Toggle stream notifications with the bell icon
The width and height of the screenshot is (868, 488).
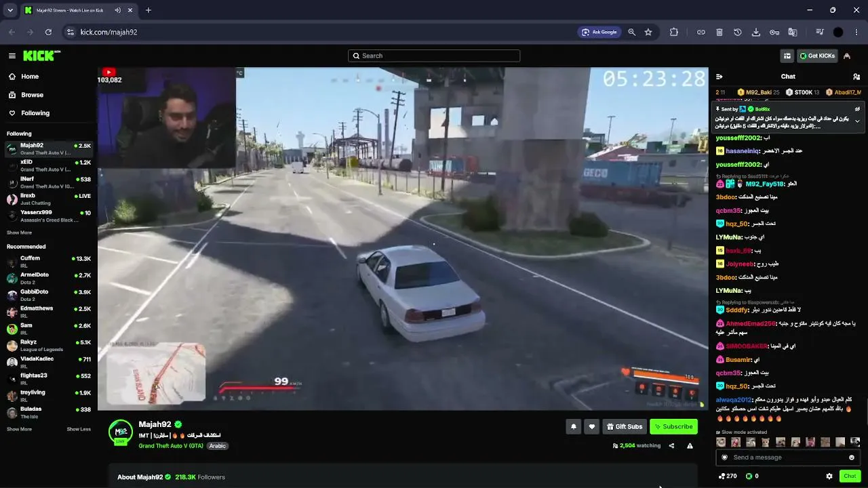(574, 426)
